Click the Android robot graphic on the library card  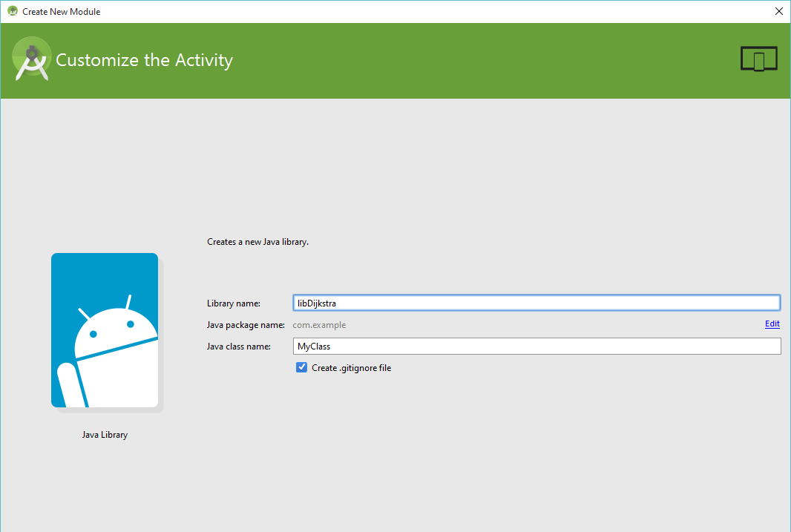coord(104,329)
